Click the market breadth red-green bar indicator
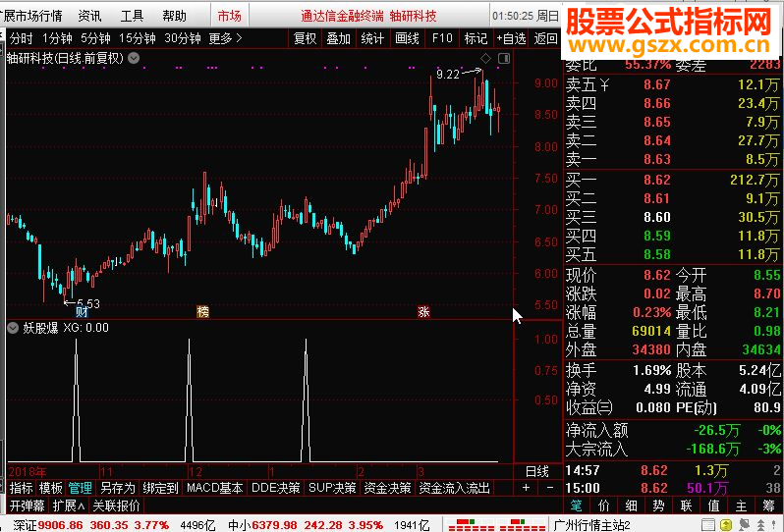The height and width of the screenshot is (532, 784). [x=496, y=525]
